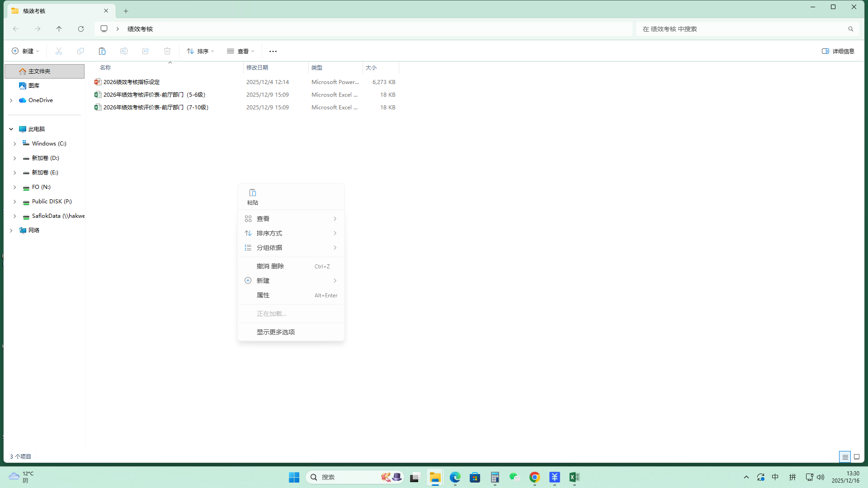Click the 在 绩效考核 中搜索 search box
The height and width of the screenshot is (488, 868).
point(741,29)
